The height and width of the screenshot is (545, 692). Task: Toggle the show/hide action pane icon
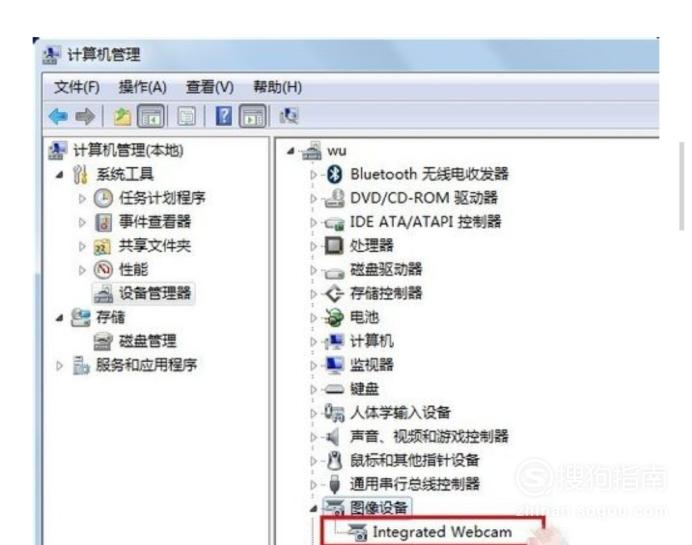click(x=253, y=116)
